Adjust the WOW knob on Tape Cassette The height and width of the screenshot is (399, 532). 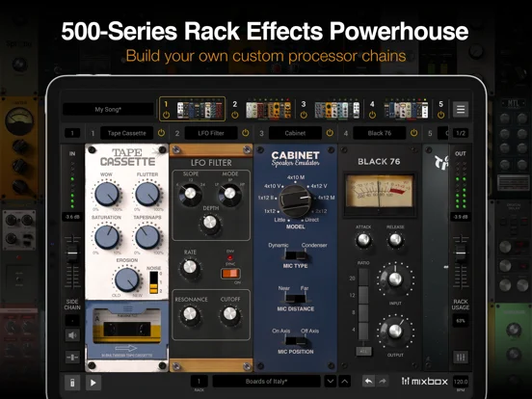coord(107,194)
